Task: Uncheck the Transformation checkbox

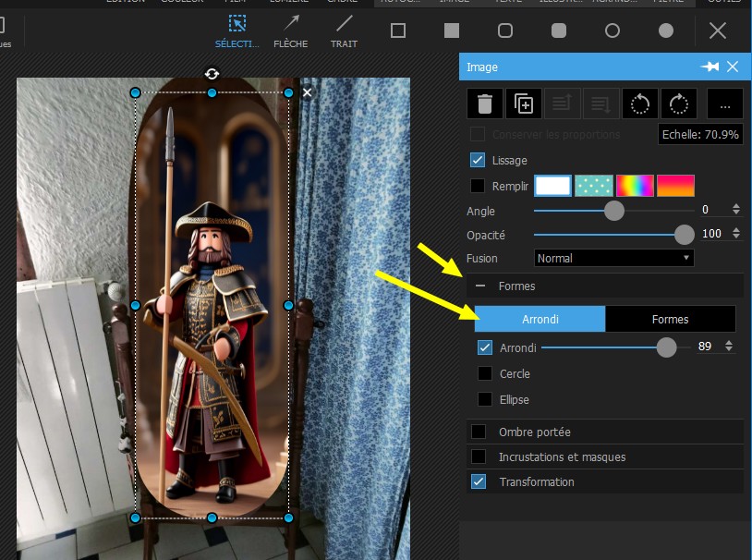Action: coord(479,481)
